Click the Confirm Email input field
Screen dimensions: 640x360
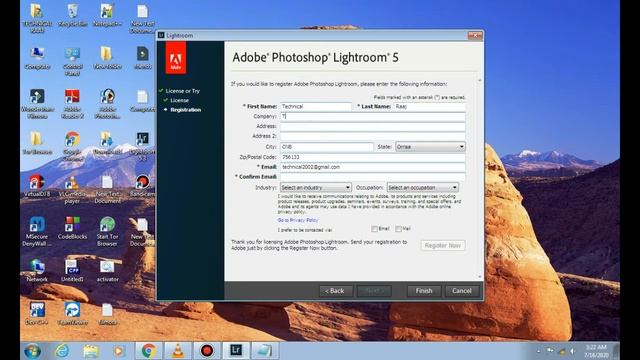pos(373,177)
